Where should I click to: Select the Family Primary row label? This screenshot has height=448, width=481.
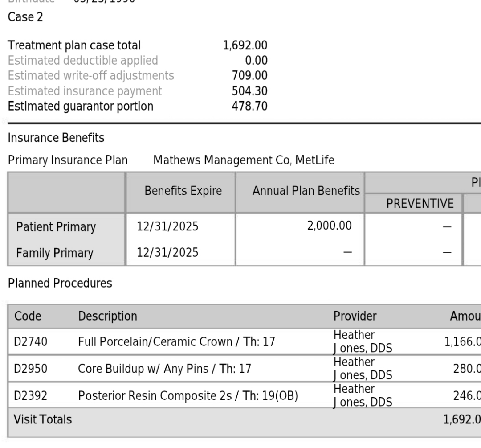click(x=55, y=253)
